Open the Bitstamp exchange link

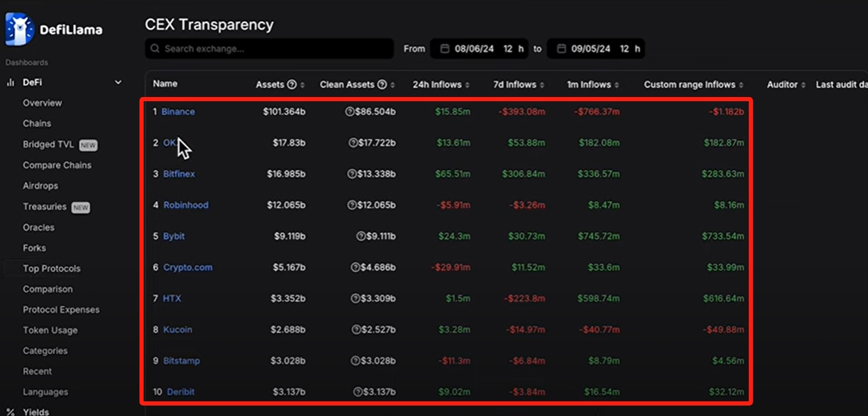tap(181, 361)
